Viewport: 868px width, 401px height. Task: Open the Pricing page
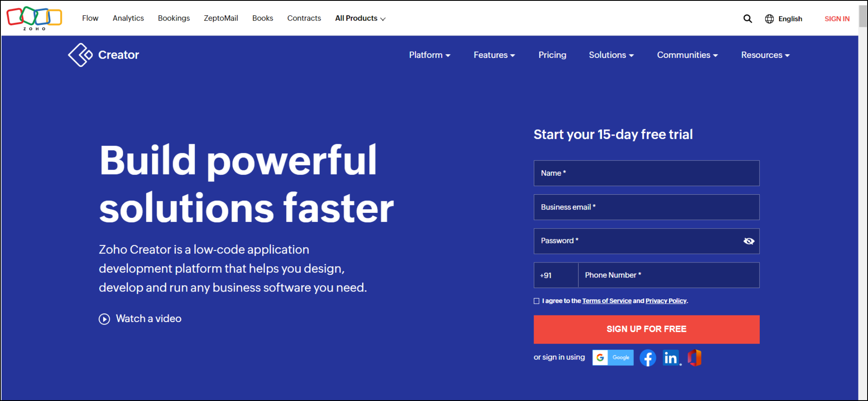click(552, 55)
